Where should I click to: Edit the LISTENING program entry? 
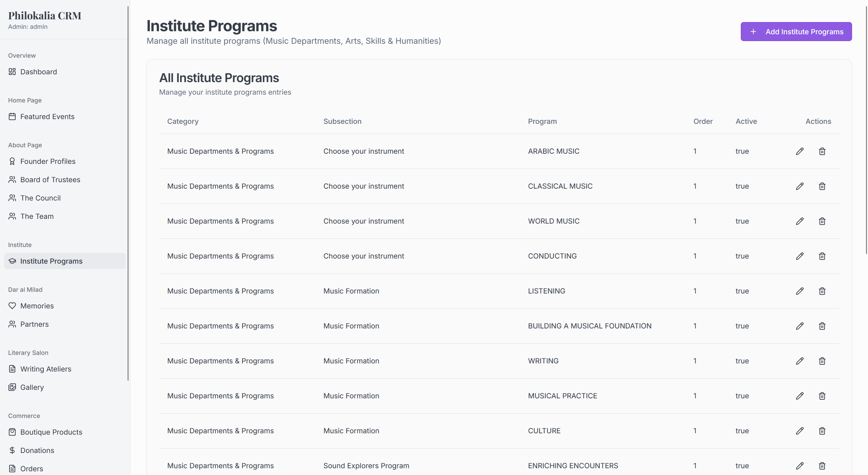pos(799,291)
